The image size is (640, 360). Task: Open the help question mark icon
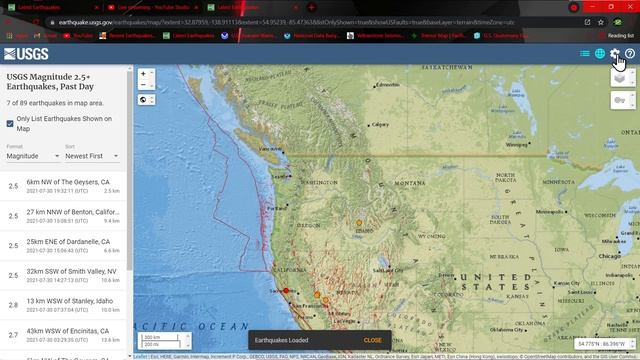click(x=630, y=53)
